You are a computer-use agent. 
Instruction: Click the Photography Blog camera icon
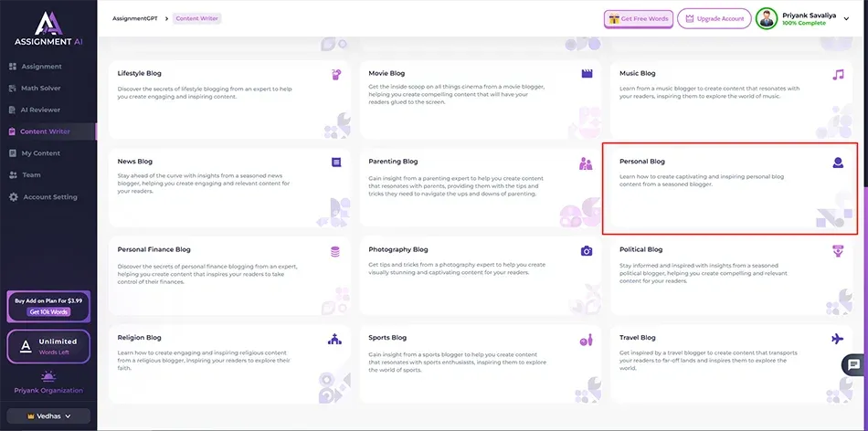click(587, 251)
